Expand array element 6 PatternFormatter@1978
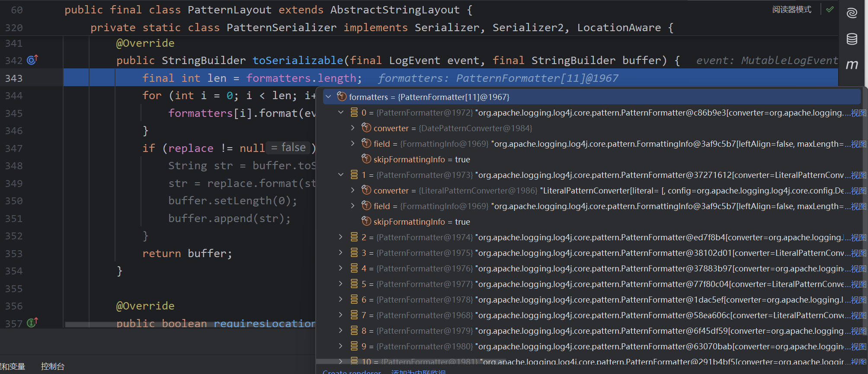 click(341, 299)
